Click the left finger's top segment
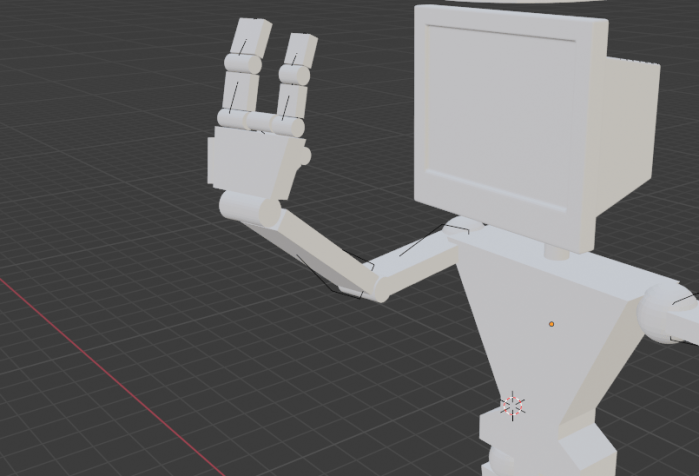This screenshot has height=476, width=699. pyautogui.click(x=251, y=40)
